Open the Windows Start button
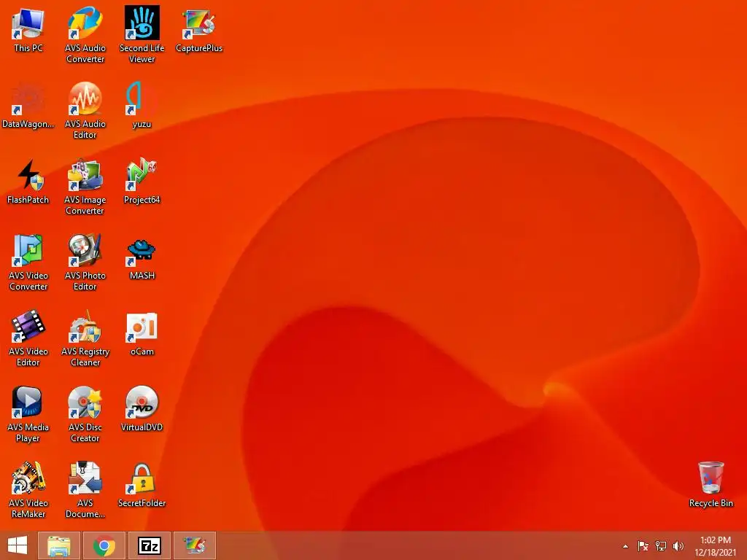Image resolution: width=747 pixels, height=560 pixels. coord(18,545)
